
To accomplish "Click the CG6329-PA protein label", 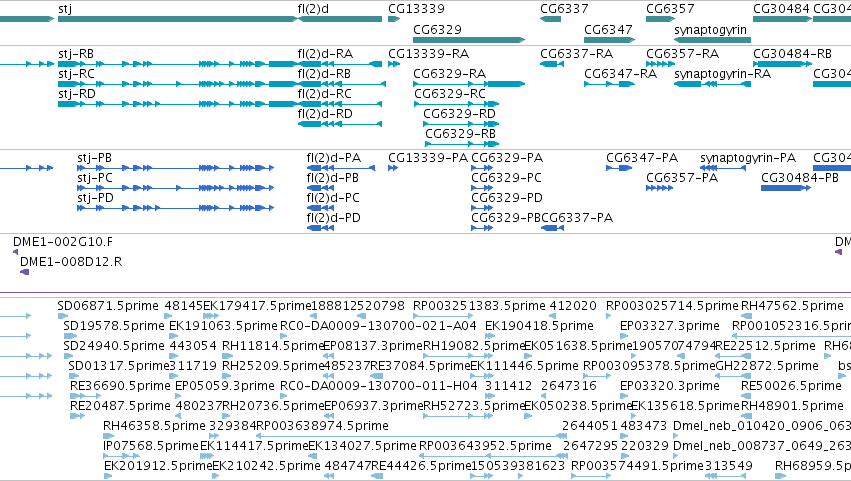I will [507, 158].
